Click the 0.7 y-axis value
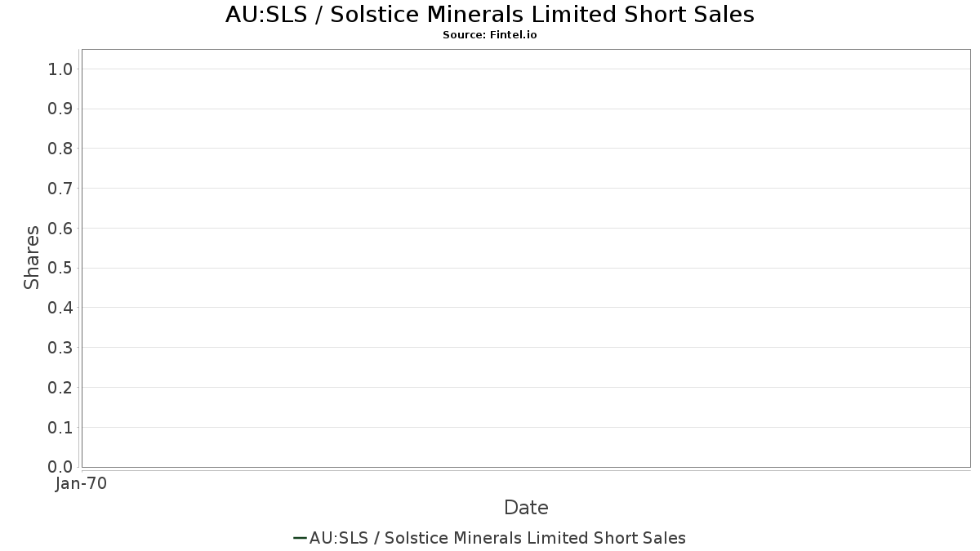Image resolution: width=980 pixels, height=551 pixels. click(61, 189)
